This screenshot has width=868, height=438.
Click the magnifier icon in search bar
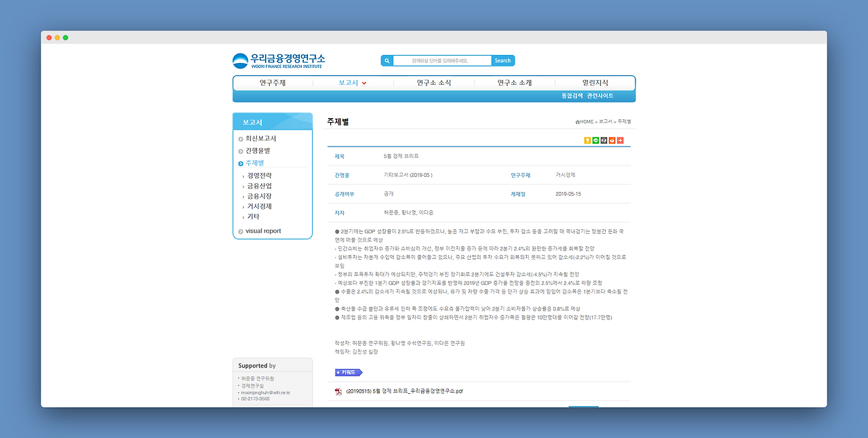point(387,60)
